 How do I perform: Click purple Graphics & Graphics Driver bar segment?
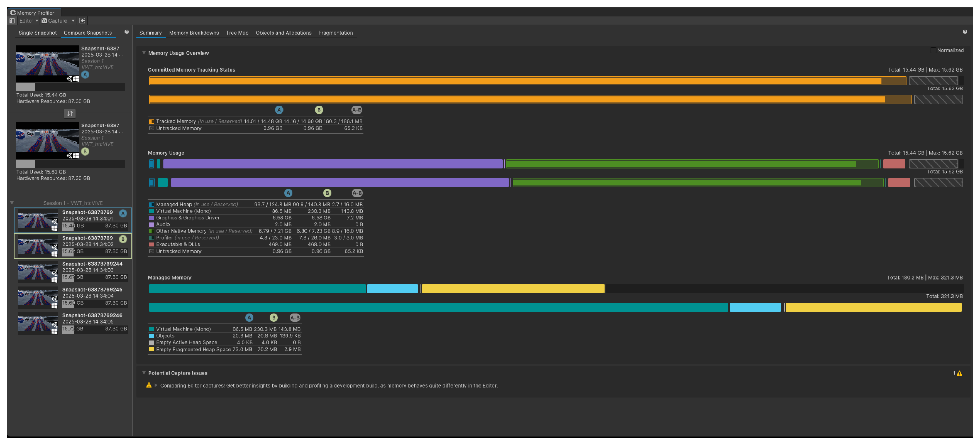(333, 164)
